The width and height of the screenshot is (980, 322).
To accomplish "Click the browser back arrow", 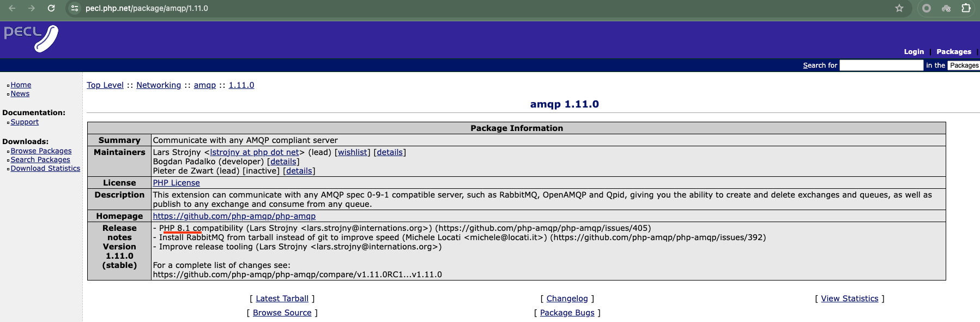I will tap(12, 8).
